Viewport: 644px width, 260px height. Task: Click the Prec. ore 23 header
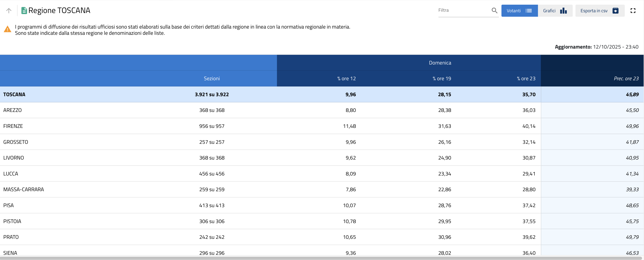(x=626, y=79)
